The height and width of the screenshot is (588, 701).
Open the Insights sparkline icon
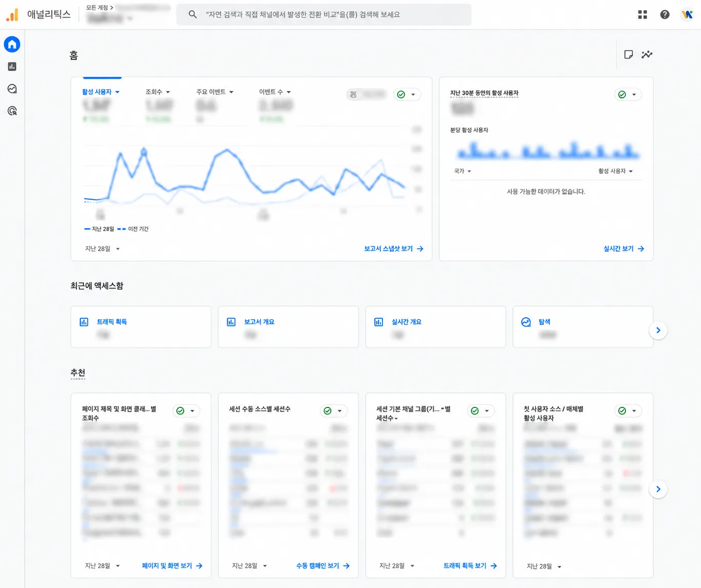point(647,54)
